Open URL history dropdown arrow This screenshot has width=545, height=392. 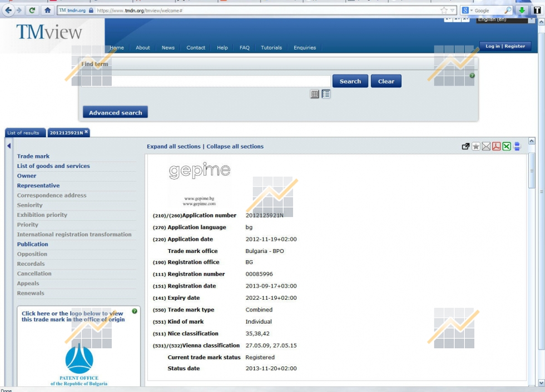[x=452, y=11]
